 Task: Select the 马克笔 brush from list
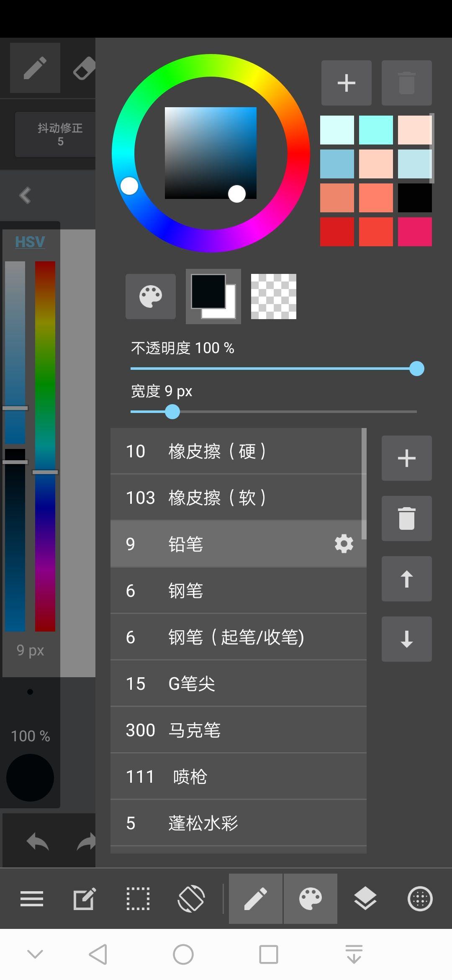coord(239,730)
